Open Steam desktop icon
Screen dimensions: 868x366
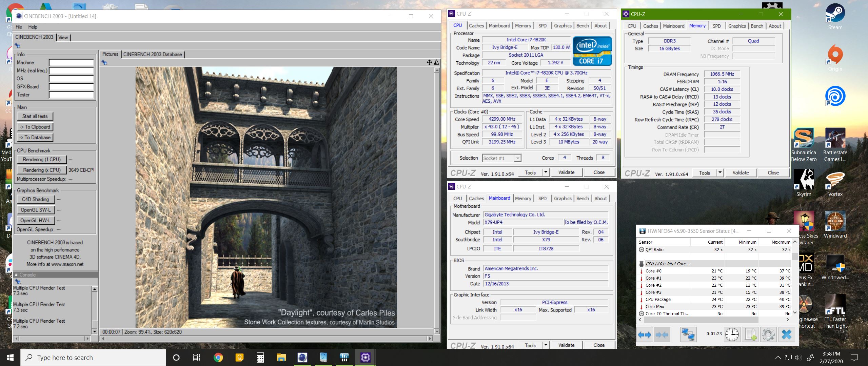click(x=835, y=16)
